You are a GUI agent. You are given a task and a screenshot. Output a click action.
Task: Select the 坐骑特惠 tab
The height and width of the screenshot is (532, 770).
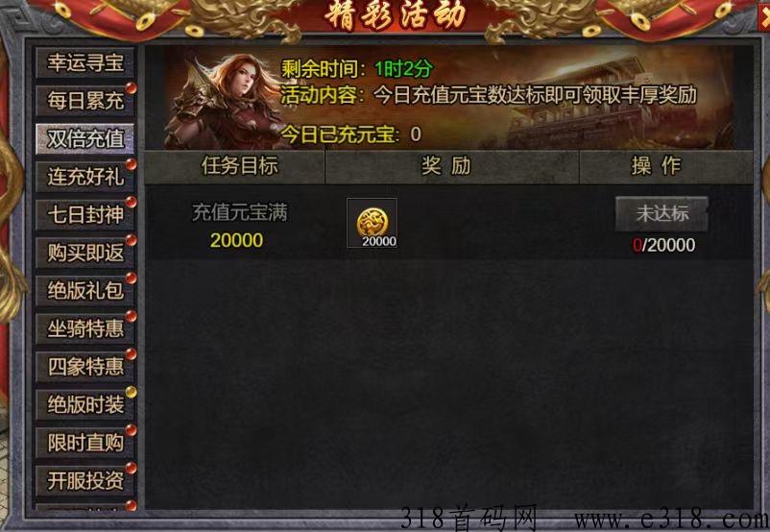point(84,328)
